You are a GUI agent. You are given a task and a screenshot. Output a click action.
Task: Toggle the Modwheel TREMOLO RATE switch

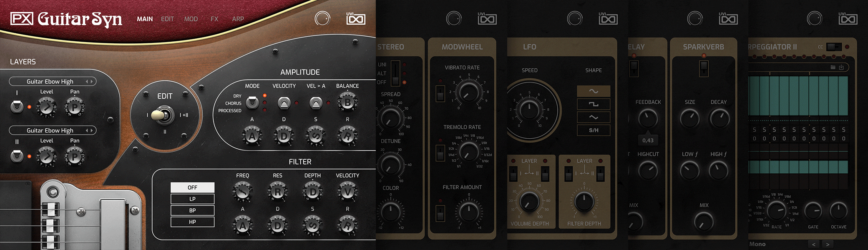point(440,153)
